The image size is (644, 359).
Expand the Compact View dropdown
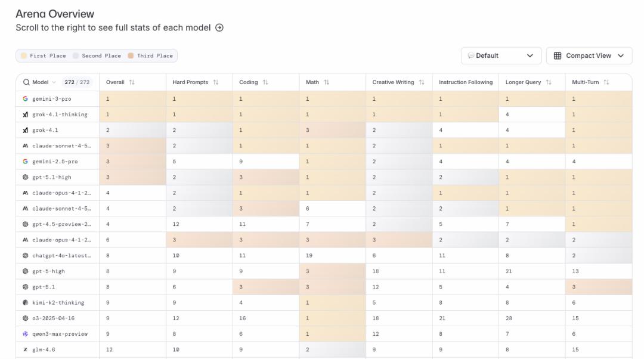(589, 55)
